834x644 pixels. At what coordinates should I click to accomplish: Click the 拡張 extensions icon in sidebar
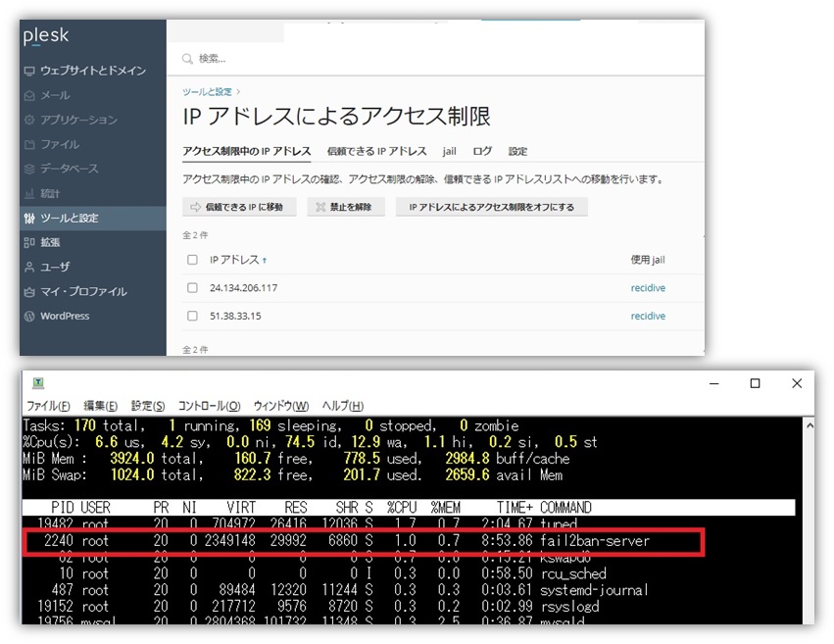click(29, 242)
